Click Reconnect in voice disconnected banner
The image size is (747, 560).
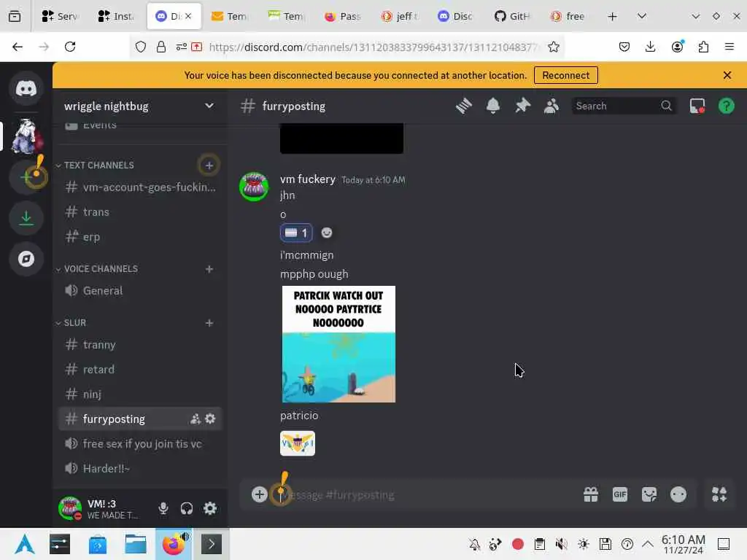pyautogui.click(x=566, y=75)
